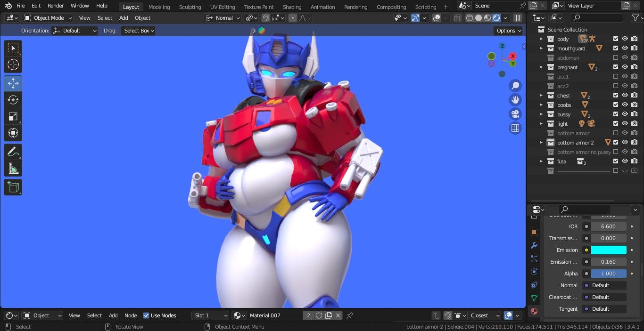Open the Object Mode dropdown

(48, 18)
